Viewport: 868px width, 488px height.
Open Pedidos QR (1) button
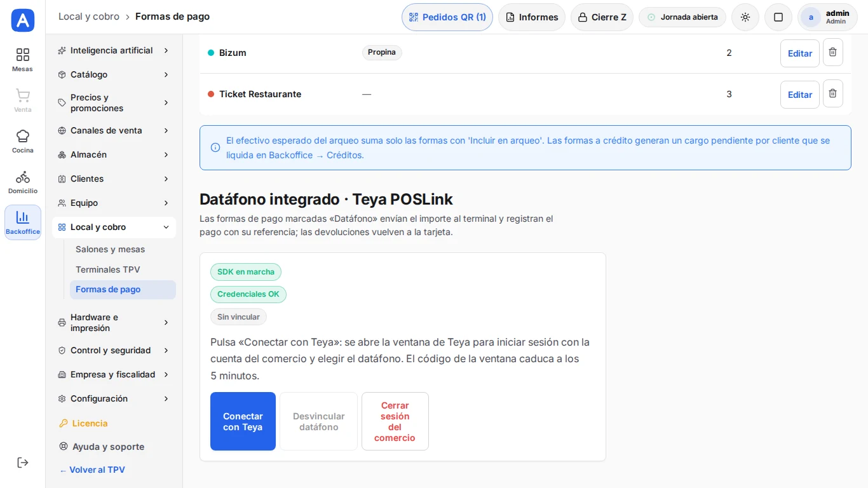(x=447, y=17)
